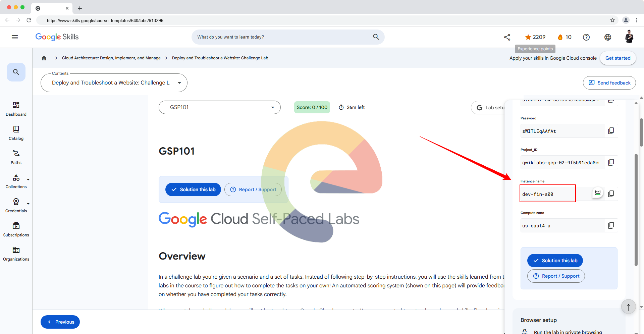The height and width of the screenshot is (334, 644).
Task: Open the sidebar search button
Action: pos(16,72)
